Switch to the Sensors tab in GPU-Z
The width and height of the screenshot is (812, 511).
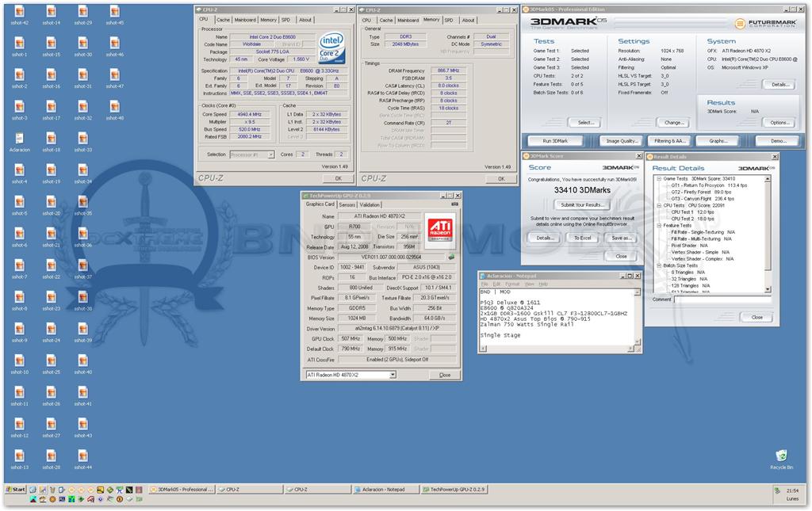point(347,205)
